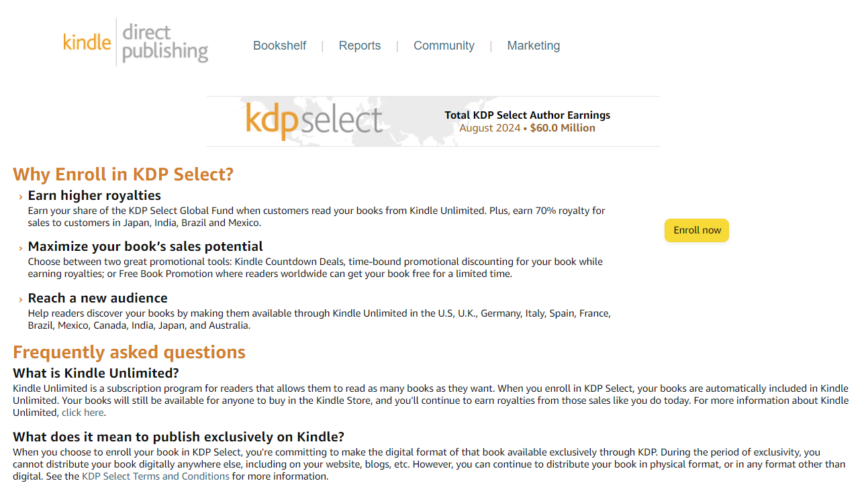Screen dimensions: 868x487
Task: Click the August 2024 date in the banner
Action: point(491,127)
